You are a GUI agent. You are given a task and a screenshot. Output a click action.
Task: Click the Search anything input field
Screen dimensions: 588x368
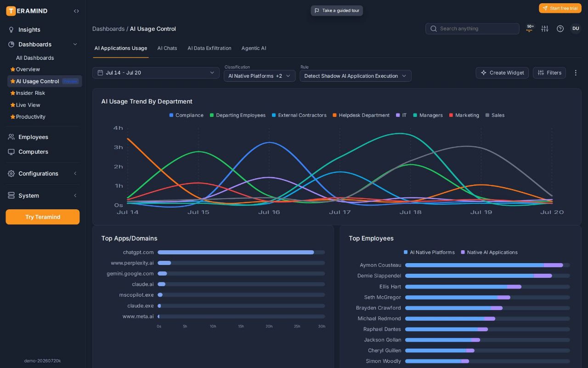pos(472,29)
